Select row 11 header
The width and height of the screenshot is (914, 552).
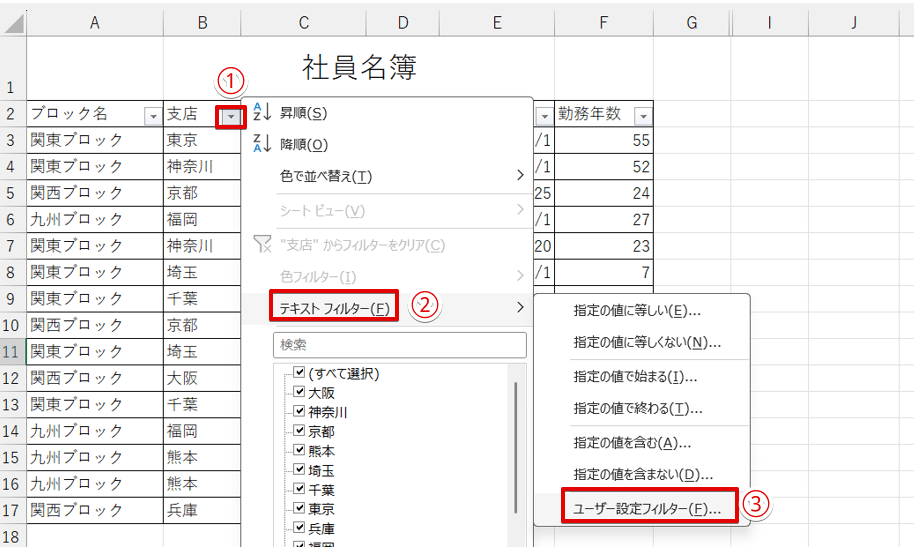pyautogui.click(x=12, y=351)
